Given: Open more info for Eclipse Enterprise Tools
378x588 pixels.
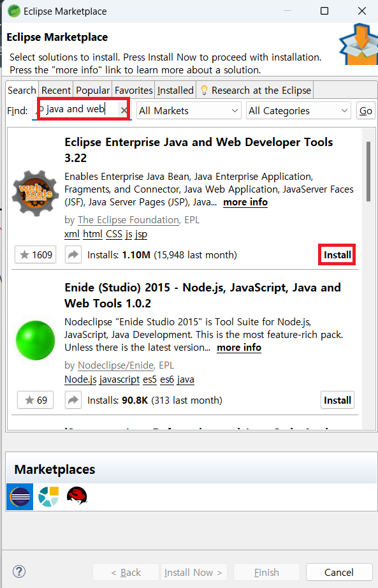Looking at the screenshot, I should (x=245, y=202).
